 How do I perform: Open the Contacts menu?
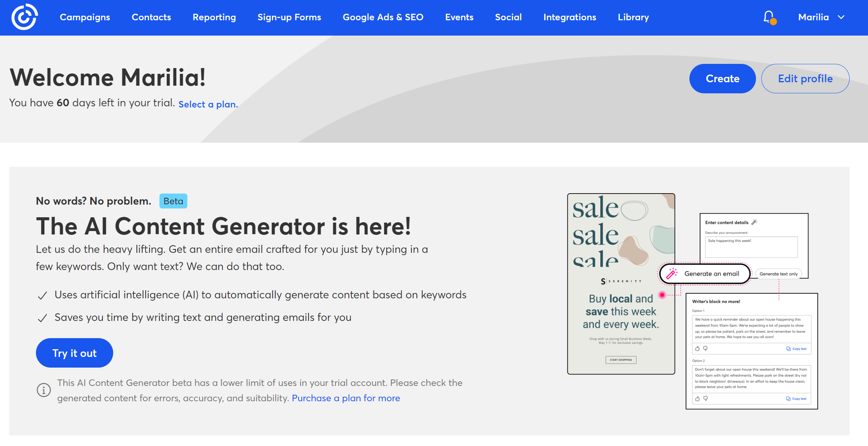[151, 16]
